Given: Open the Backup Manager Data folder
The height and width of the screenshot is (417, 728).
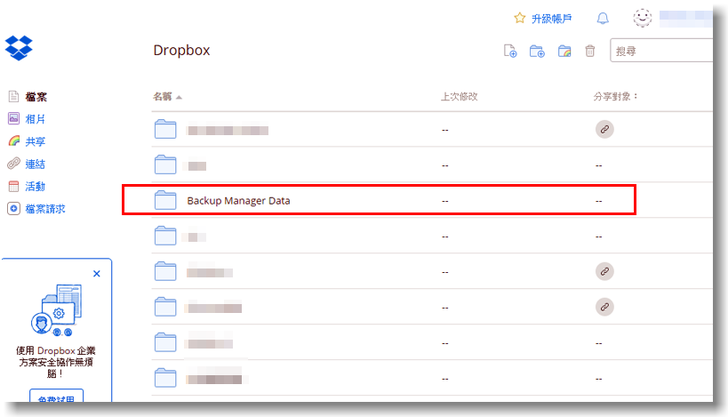Looking at the screenshot, I should [238, 201].
